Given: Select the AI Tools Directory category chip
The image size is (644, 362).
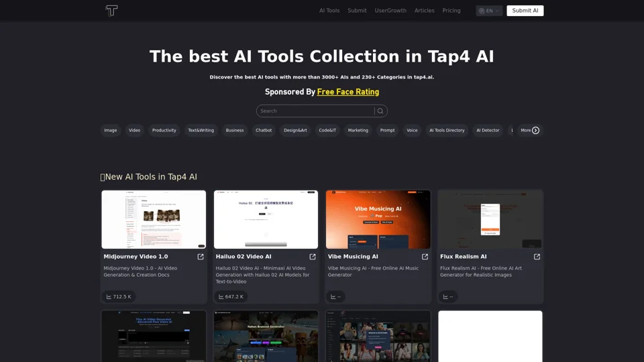Looking at the screenshot, I should (447, 131).
